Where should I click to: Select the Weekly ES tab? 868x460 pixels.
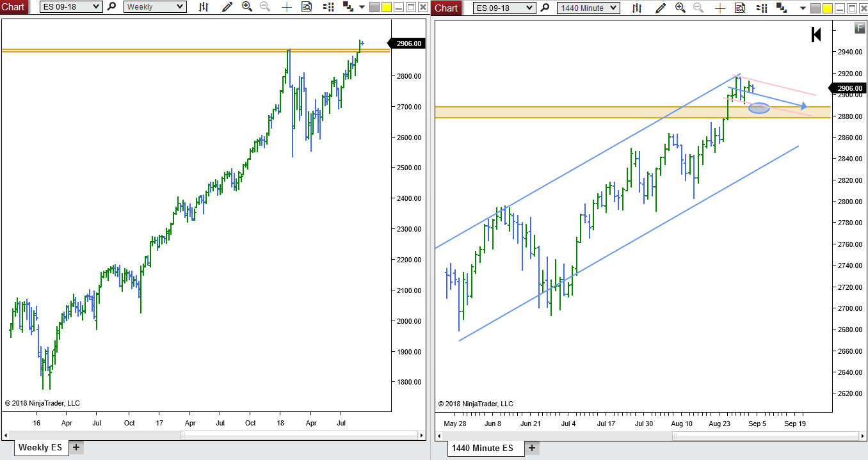40,447
